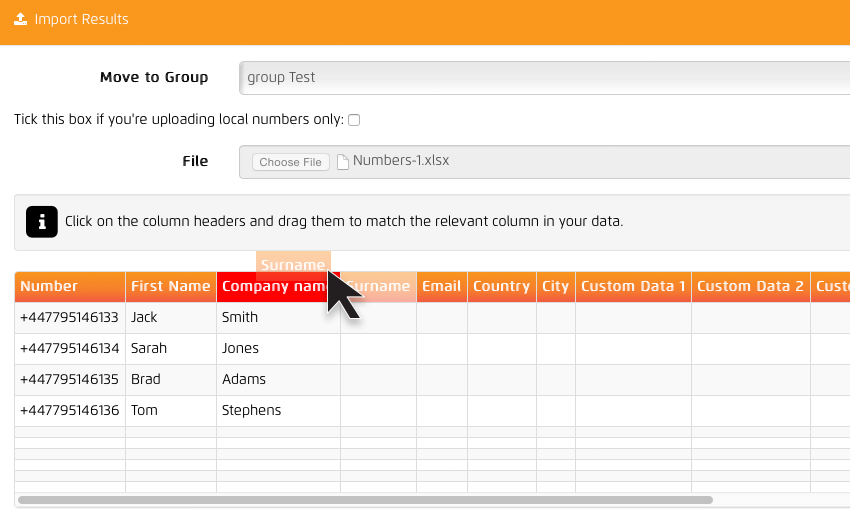Click the info icon in the hint box
Image resolution: width=850 pixels, height=527 pixels.
[x=42, y=221]
